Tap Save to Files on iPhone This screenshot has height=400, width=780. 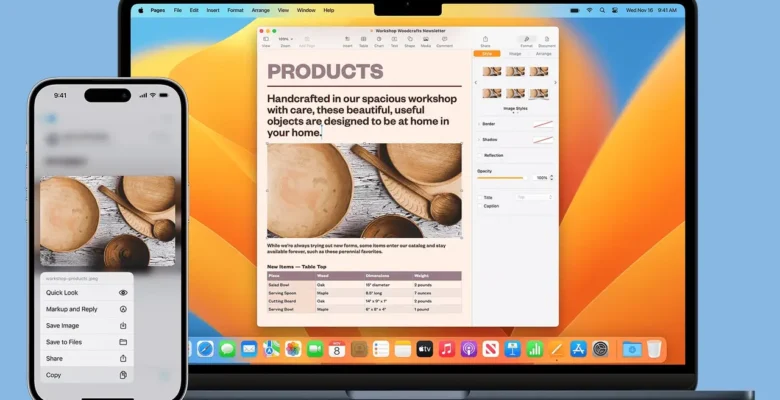(87, 342)
